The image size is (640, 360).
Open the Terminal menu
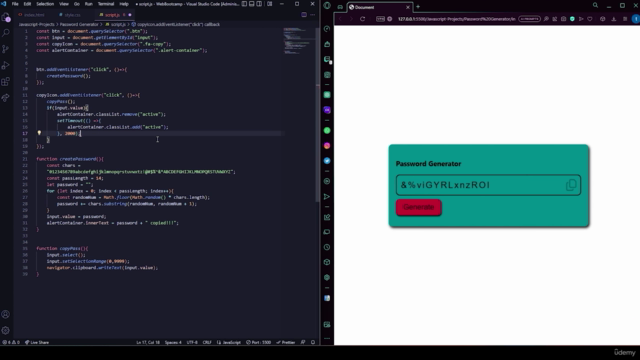point(106,4)
